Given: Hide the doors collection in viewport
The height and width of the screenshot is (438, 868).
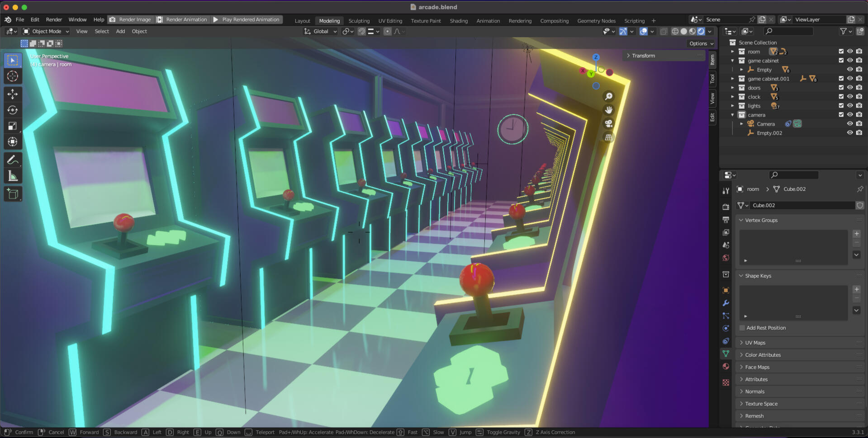Looking at the screenshot, I should click(x=850, y=88).
